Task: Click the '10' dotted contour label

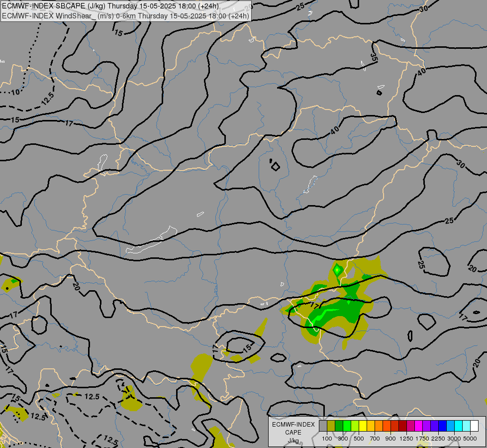Action: (x=15, y=92)
